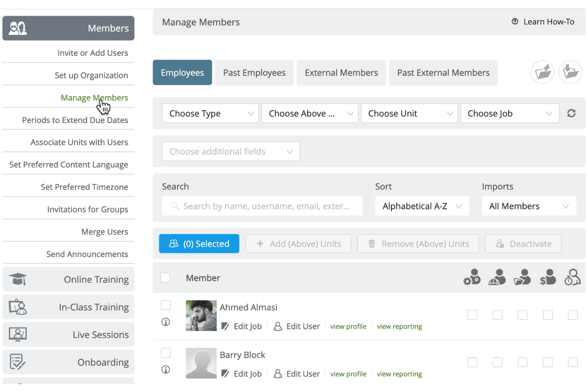Open the Past External Members tab
This screenshot has height=392, width=588.
pos(443,73)
